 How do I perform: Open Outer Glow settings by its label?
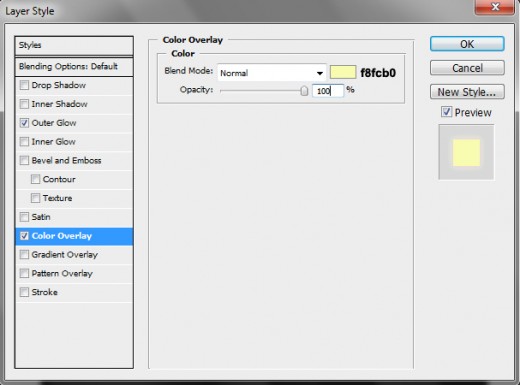[x=54, y=123]
